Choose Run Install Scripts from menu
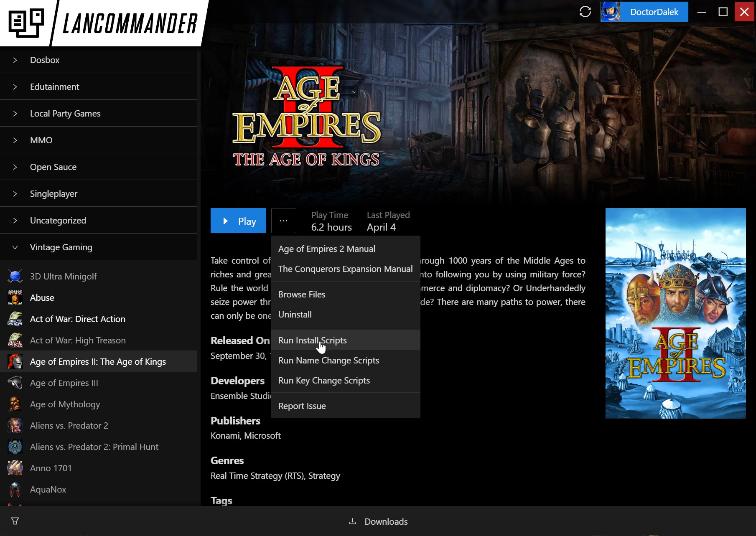 (x=312, y=340)
